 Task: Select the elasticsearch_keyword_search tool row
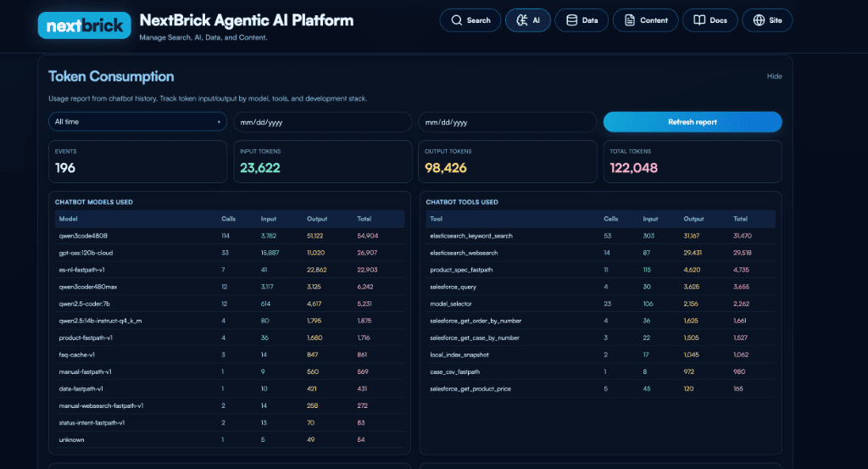[601, 236]
